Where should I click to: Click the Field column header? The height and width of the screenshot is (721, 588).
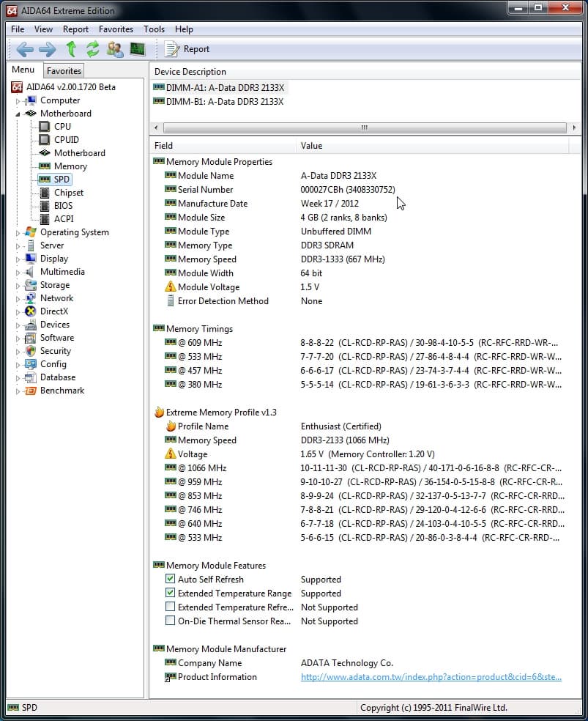(223, 145)
